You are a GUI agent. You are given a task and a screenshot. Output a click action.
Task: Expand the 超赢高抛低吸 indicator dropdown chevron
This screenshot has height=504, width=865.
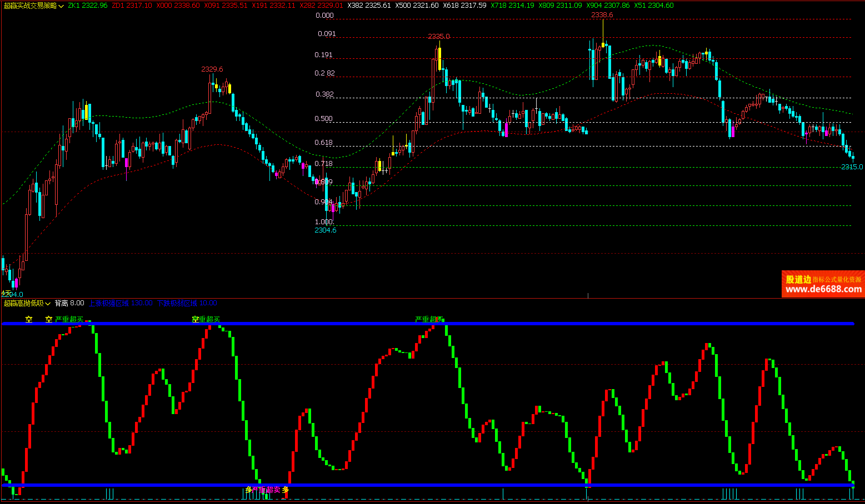48,304
